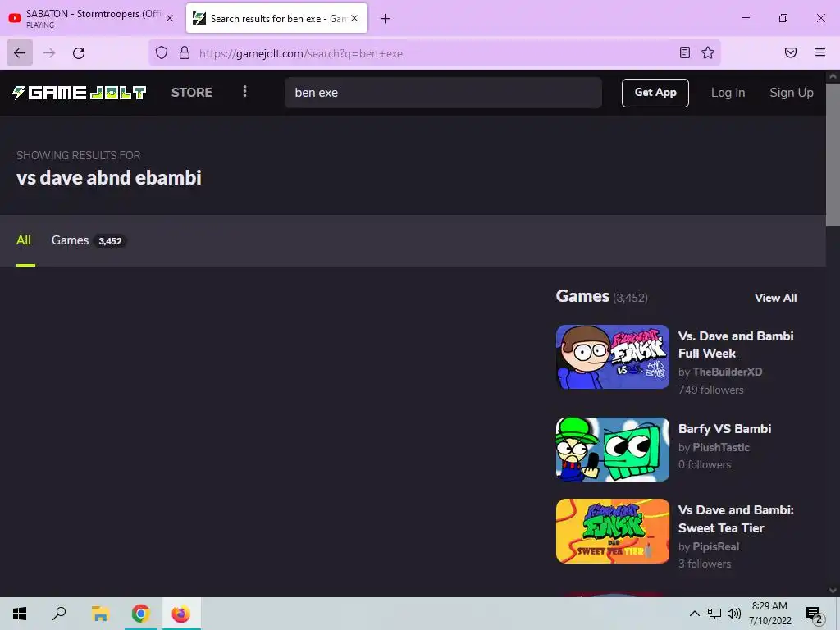The image size is (840, 630).
Task: Toggle reader view icon
Action: pos(685,52)
